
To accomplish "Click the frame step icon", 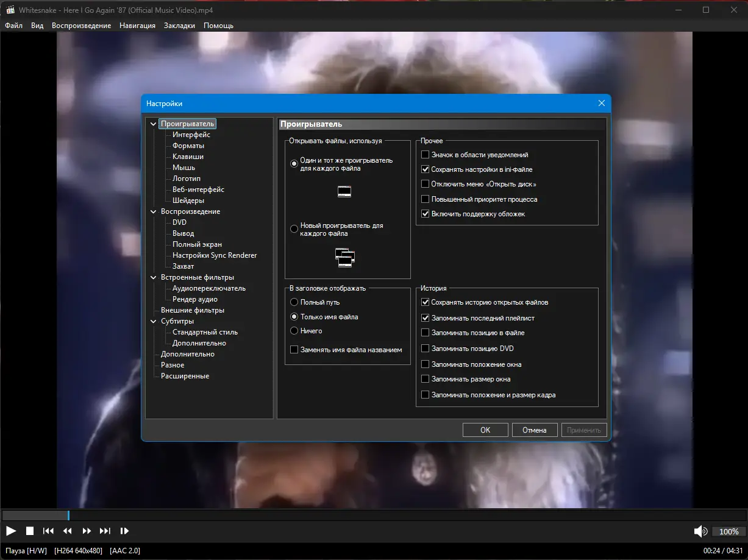I will point(124,531).
